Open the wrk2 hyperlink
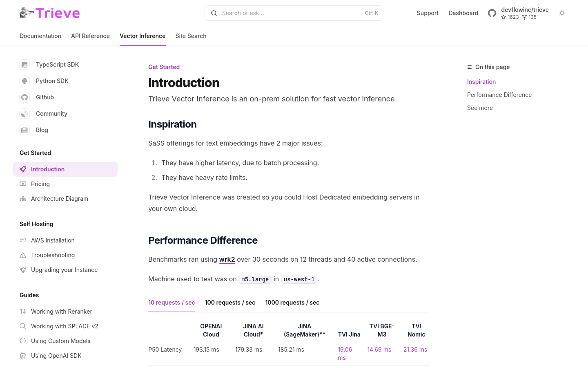The height and width of the screenshot is (368, 588). 227,259
